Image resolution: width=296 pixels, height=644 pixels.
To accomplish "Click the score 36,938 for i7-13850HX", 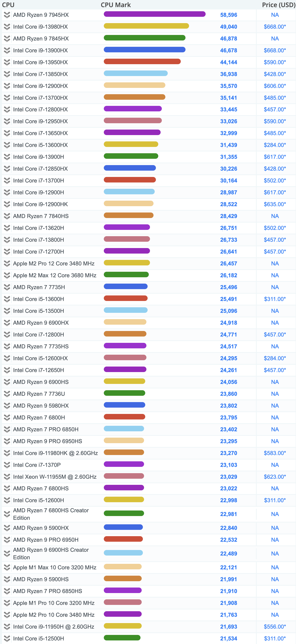I will pyautogui.click(x=229, y=74).
